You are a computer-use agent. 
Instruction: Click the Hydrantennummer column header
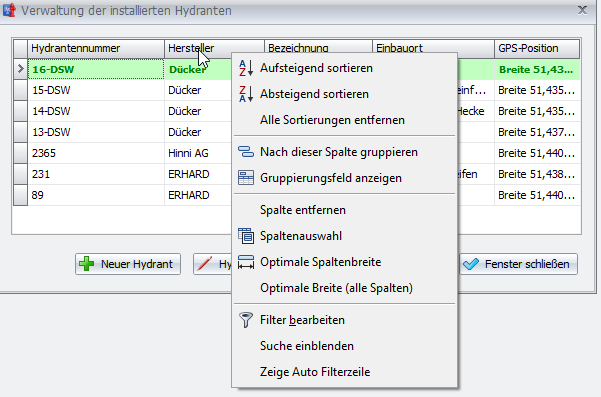96,49
